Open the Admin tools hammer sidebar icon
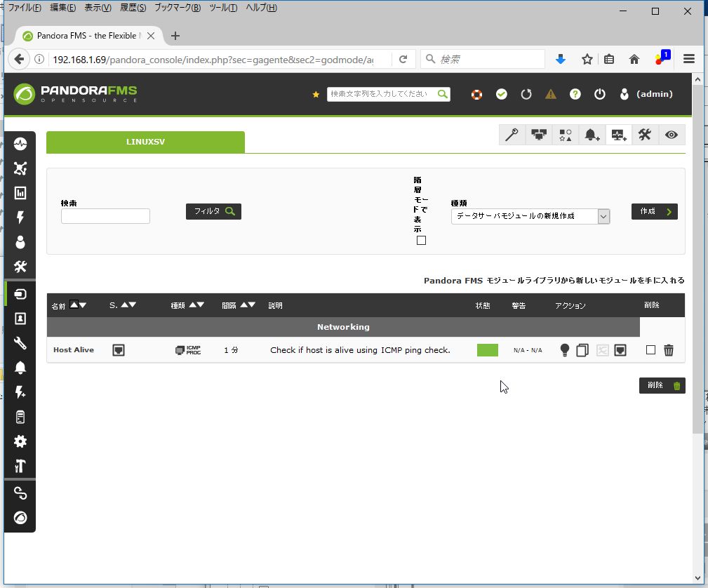 [20, 466]
